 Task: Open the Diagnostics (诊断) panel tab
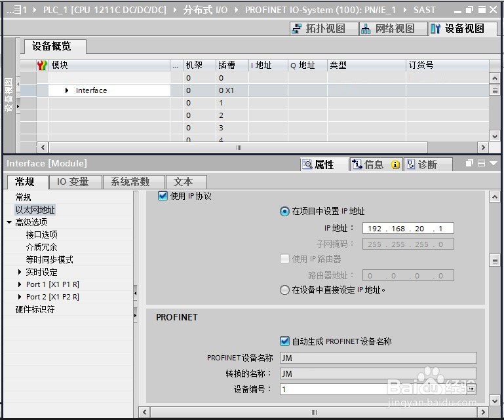click(x=428, y=164)
